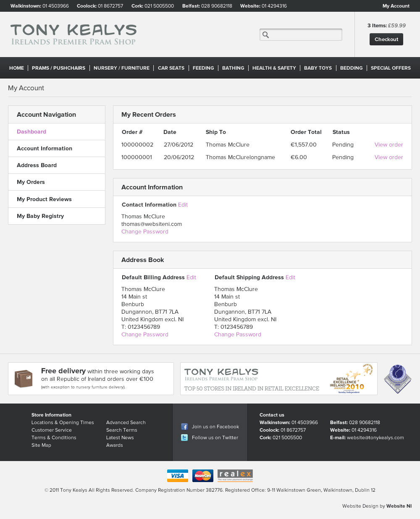The image size is (420, 519).
Task: Edit Default Billing Address
Action: [x=191, y=277]
